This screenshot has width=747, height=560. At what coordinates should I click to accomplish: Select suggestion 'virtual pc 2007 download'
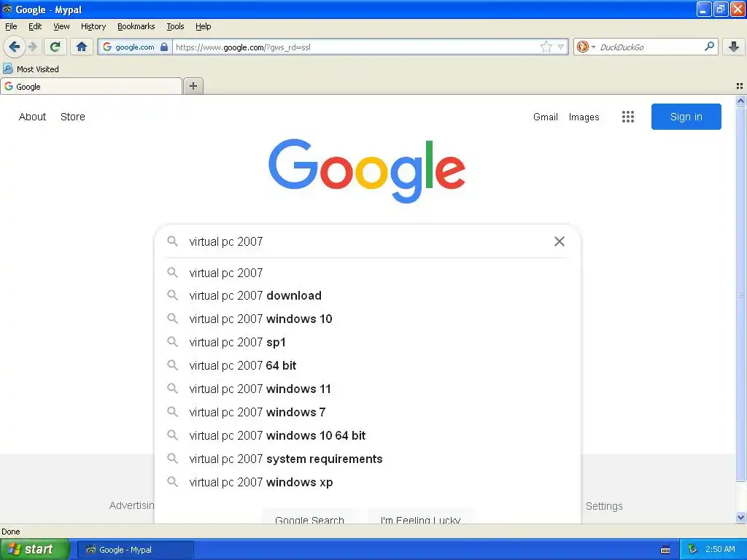pyautogui.click(x=367, y=296)
